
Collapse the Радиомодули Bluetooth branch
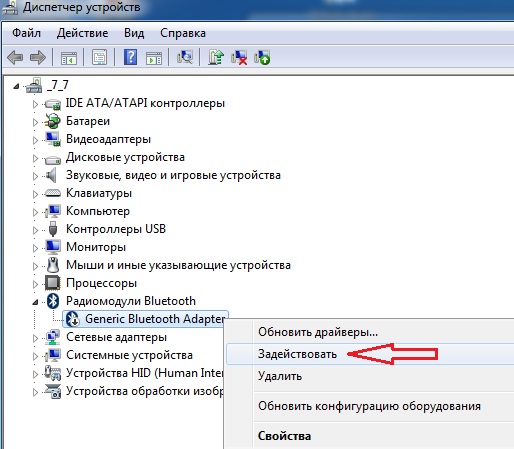tap(35, 302)
